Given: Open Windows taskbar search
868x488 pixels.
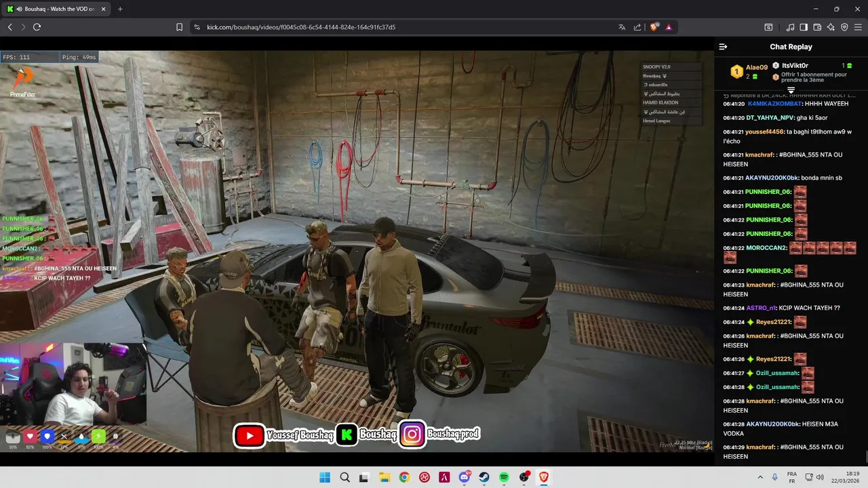Looking at the screenshot, I should point(344,477).
